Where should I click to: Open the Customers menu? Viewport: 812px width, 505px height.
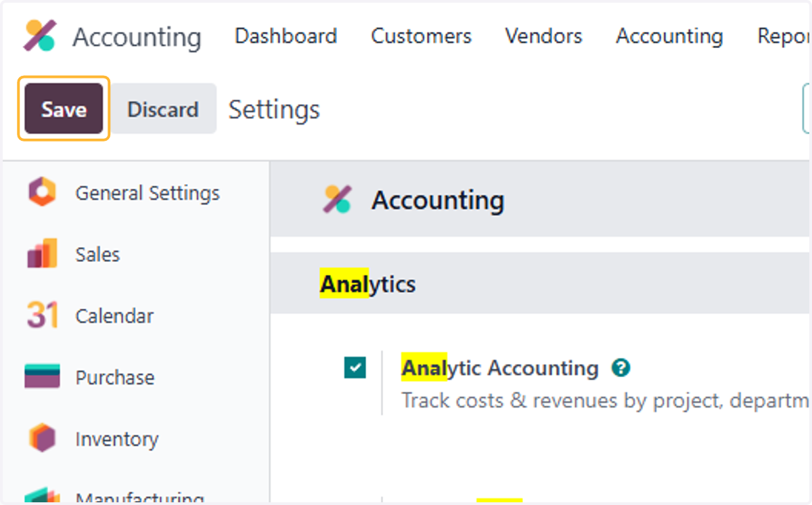tap(421, 36)
